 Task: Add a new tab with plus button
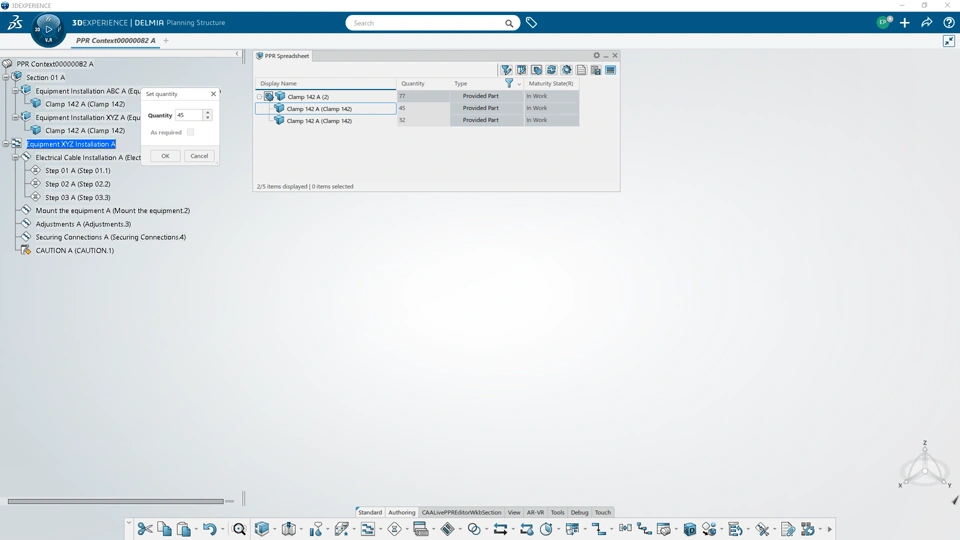pyautogui.click(x=166, y=40)
